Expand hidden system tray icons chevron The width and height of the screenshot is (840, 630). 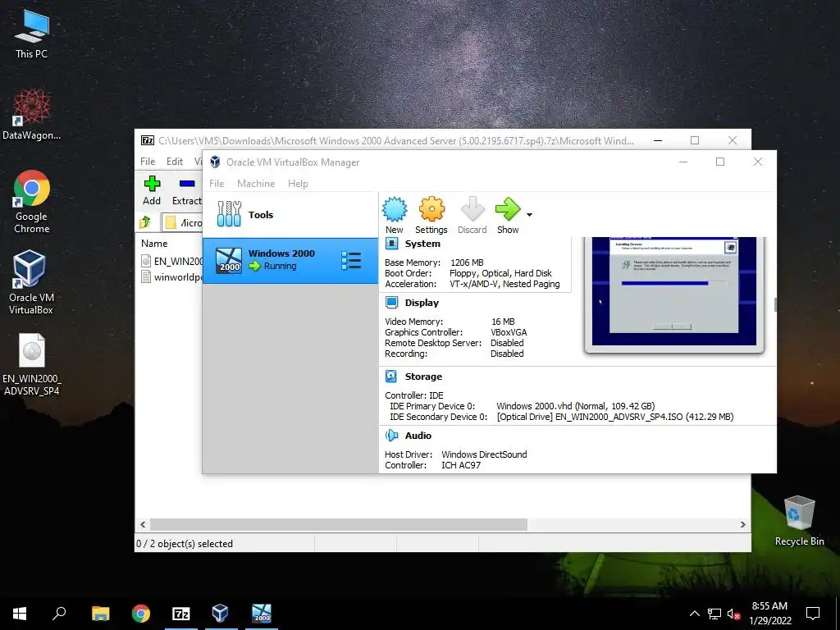694,614
